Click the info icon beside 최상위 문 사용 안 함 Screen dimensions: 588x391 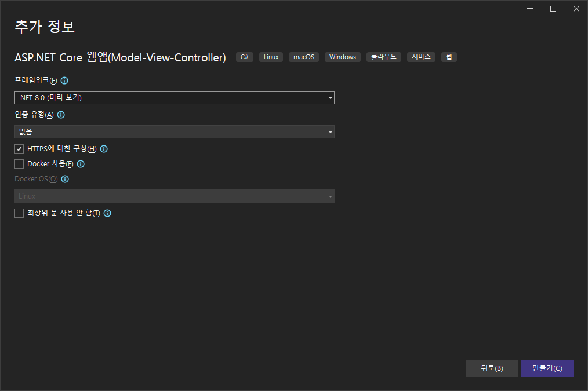point(107,213)
